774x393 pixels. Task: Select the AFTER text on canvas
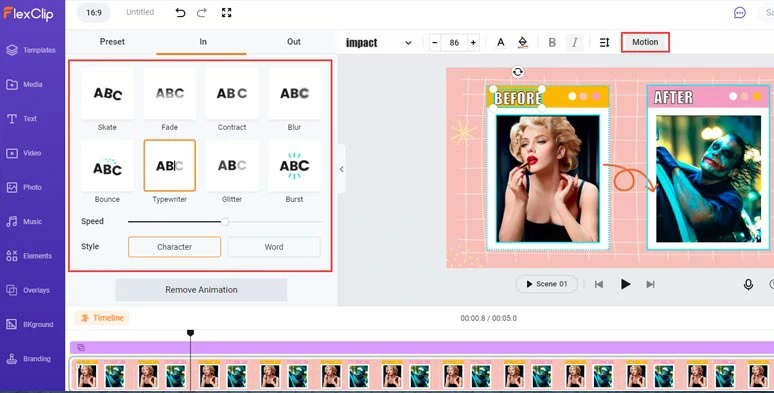(673, 97)
